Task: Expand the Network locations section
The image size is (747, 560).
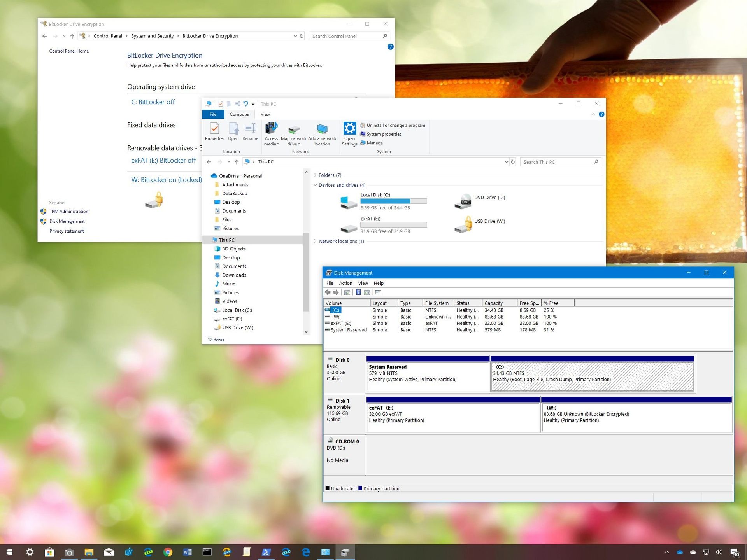Action: click(316, 241)
